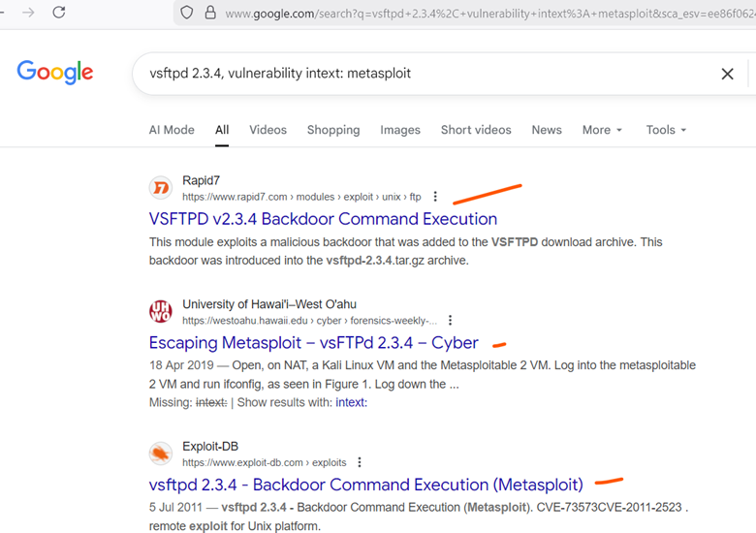756x533 pixels.
Task: Clear the search query with X
Action: pos(727,74)
